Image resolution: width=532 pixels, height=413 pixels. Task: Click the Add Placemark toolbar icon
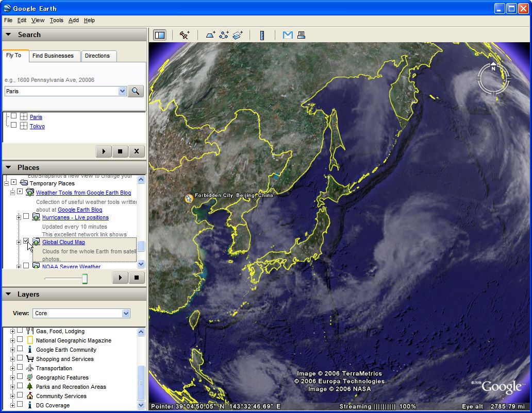point(185,35)
